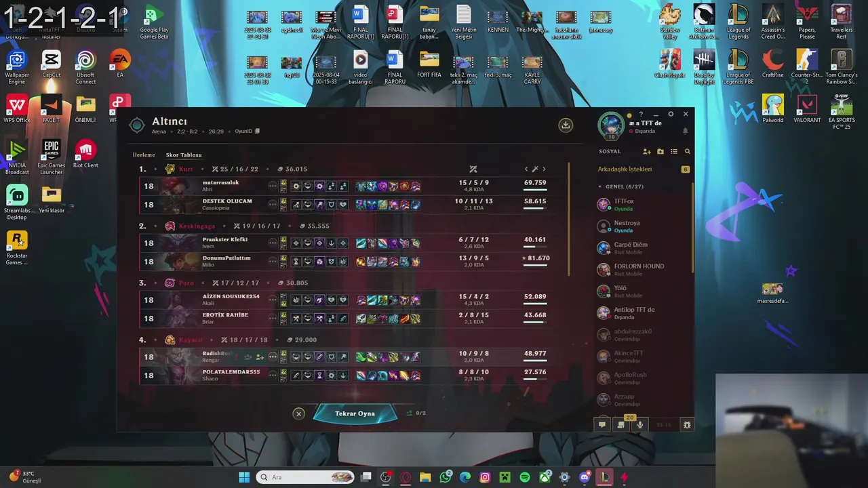The image size is (868, 488).
Task: Open the Riot Client desktop icon
Action: click(x=85, y=154)
